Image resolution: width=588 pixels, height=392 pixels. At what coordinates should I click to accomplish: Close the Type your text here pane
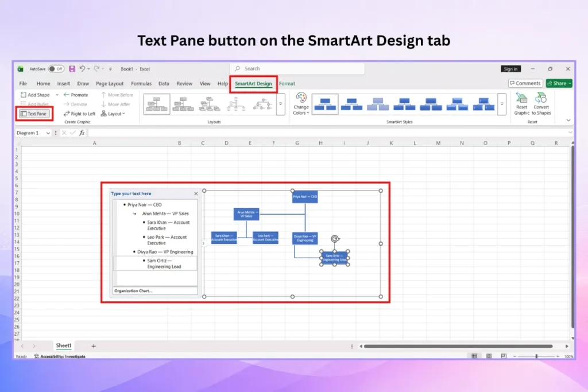196,194
